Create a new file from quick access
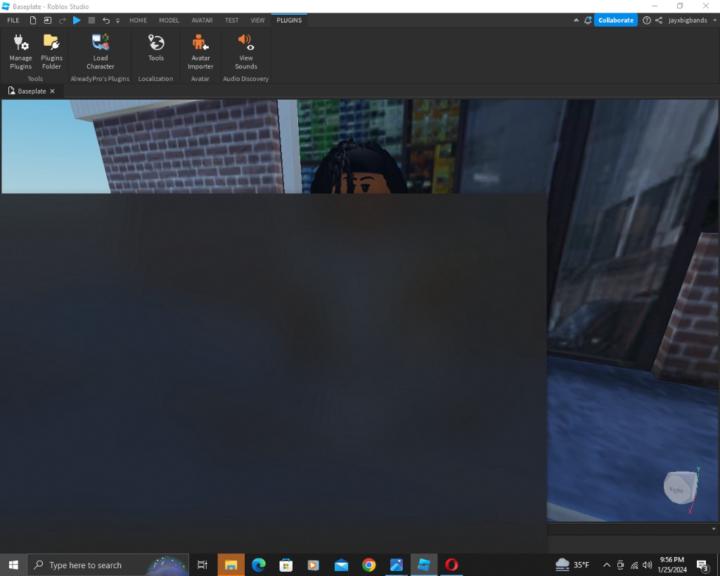720x576 pixels. tap(33, 20)
